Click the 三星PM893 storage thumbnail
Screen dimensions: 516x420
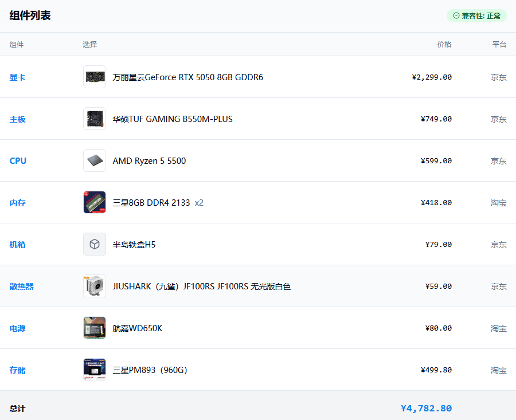(95, 370)
